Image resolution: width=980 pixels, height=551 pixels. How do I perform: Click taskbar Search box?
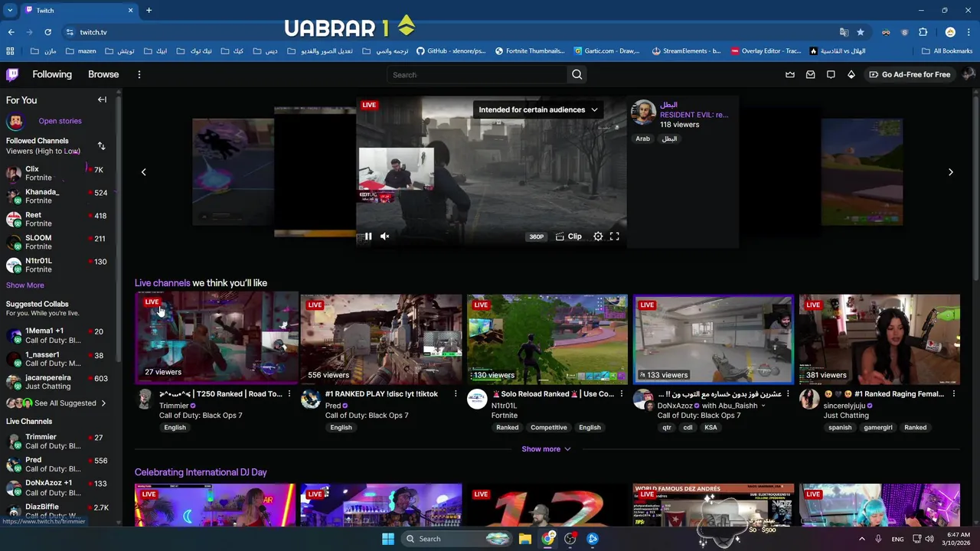click(x=456, y=539)
